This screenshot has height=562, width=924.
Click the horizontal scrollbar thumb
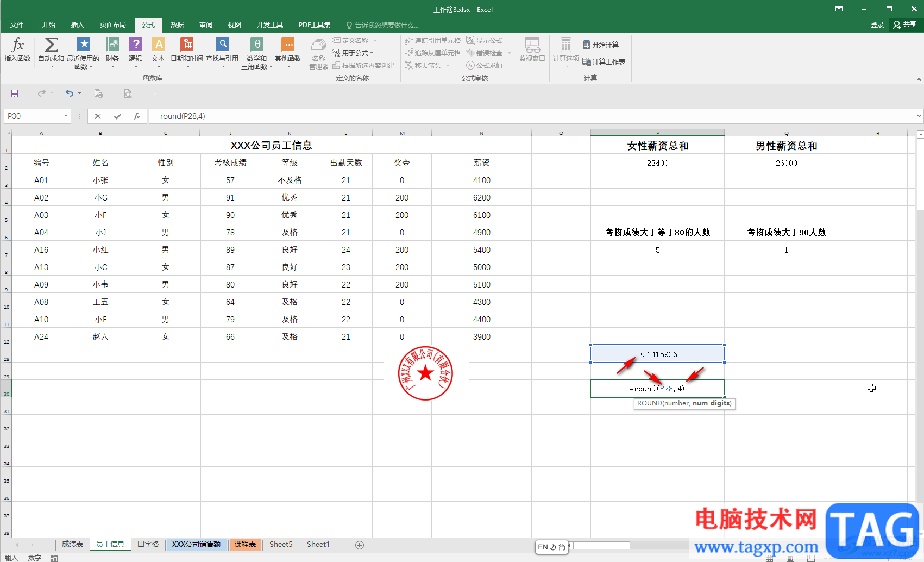coord(602,545)
